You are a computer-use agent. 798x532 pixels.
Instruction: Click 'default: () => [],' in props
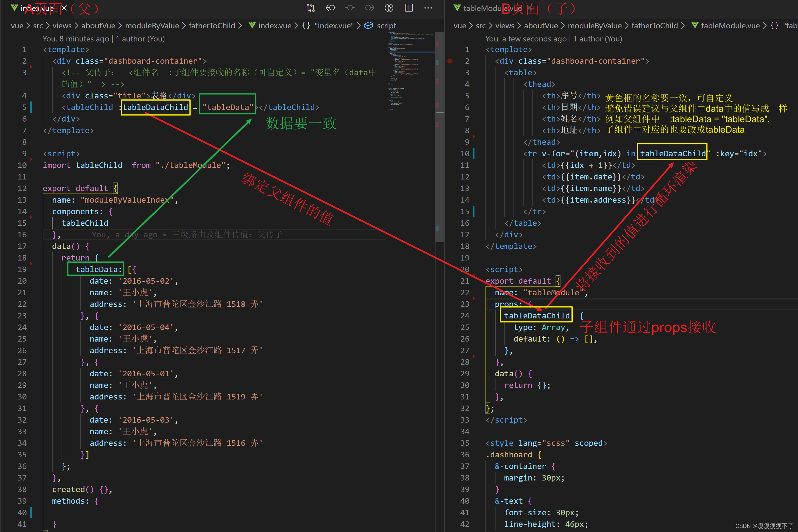click(x=555, y=339)
